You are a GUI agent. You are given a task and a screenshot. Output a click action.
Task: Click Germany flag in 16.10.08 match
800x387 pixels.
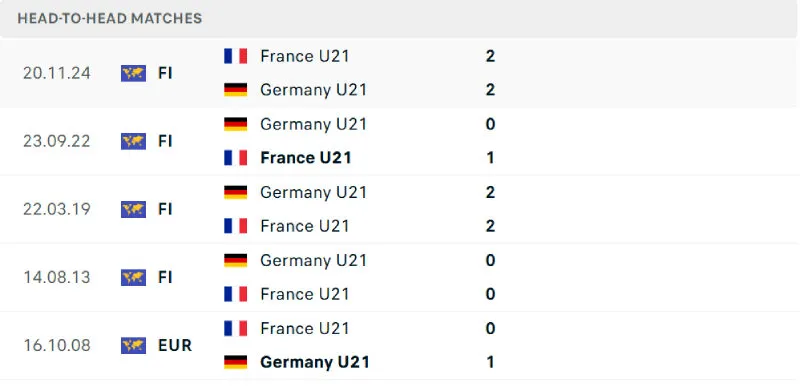coord(235,363)
